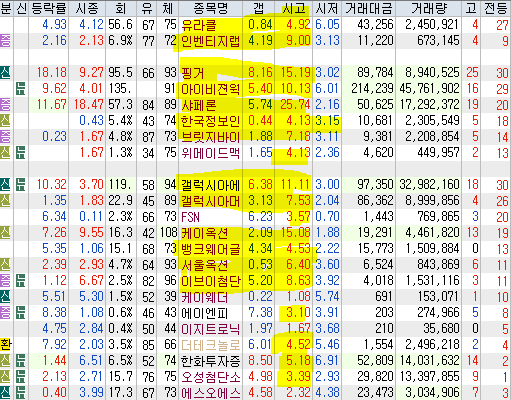
Task: Select the stock name 브릿지바이
Action: click(210, 137)
